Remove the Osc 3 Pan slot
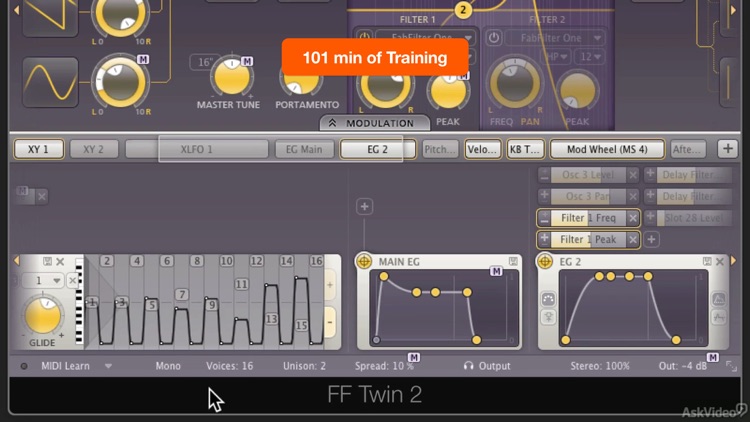This screenshot has height=422, width=750. point(633,196)
